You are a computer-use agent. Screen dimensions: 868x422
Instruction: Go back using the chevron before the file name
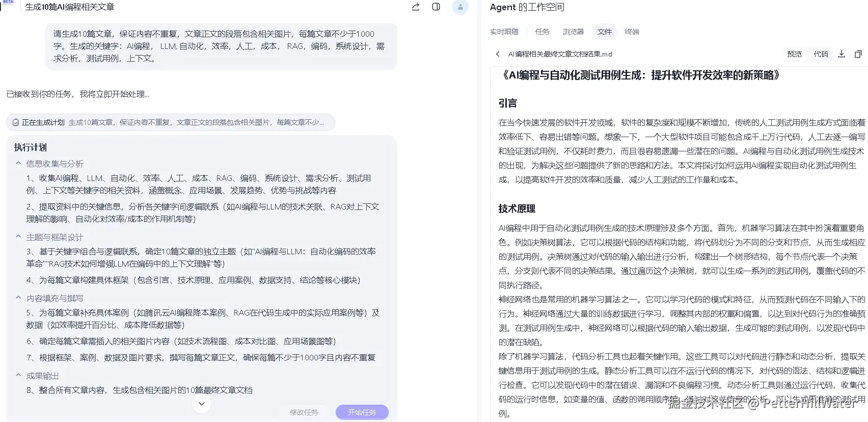coord(498,54)
